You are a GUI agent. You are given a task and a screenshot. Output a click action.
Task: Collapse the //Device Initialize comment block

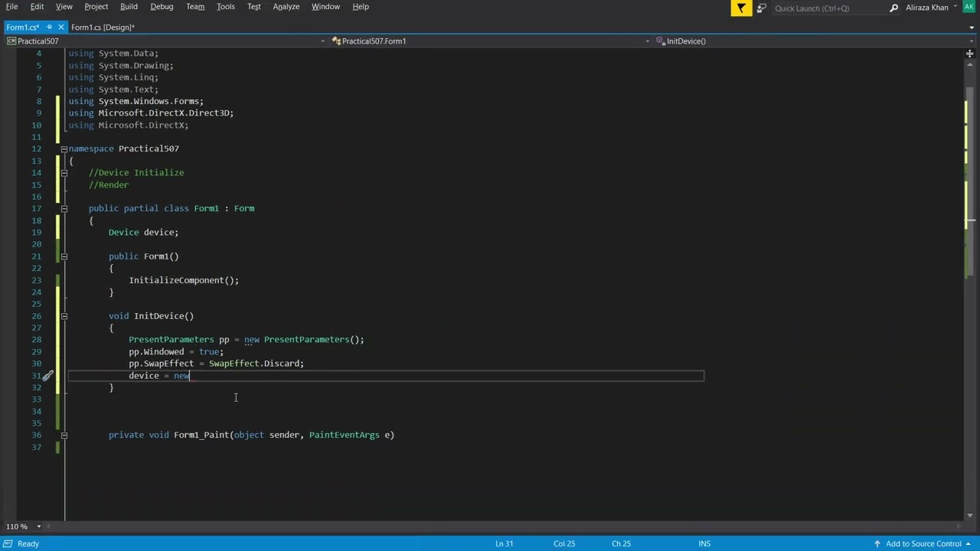pos(64,173)
